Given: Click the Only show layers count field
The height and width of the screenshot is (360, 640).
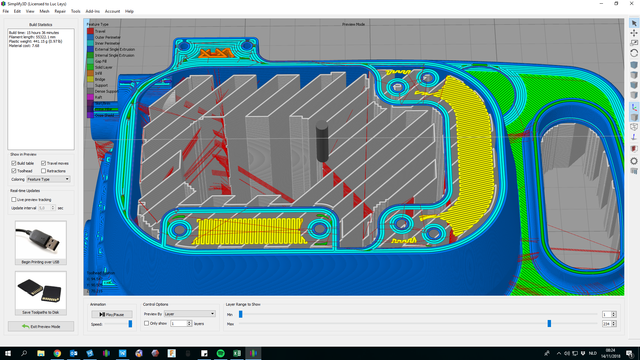Looking at the screenshot, I should (178, 323).
